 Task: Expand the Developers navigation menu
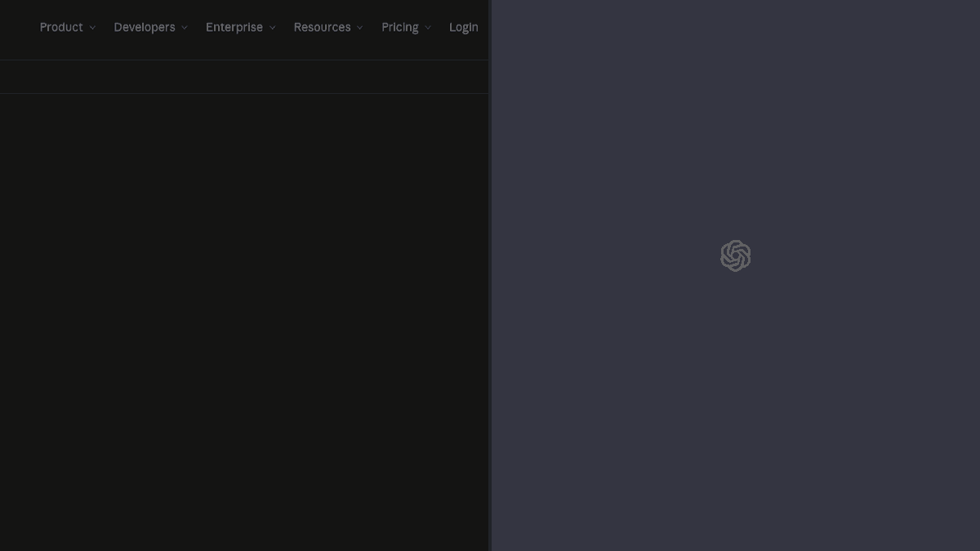click(x=151, y=27)
